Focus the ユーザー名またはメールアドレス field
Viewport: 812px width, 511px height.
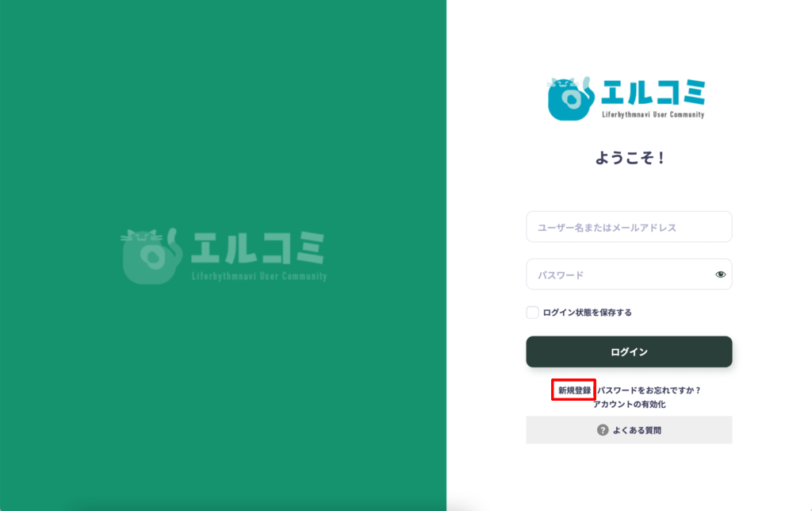pyautogui.click(x=629, y=226)
